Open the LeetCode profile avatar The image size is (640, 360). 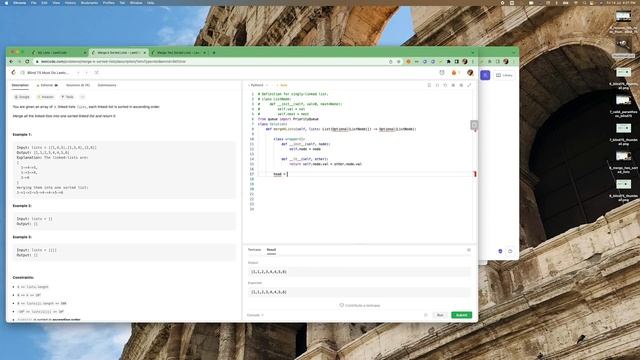[470, 73]
